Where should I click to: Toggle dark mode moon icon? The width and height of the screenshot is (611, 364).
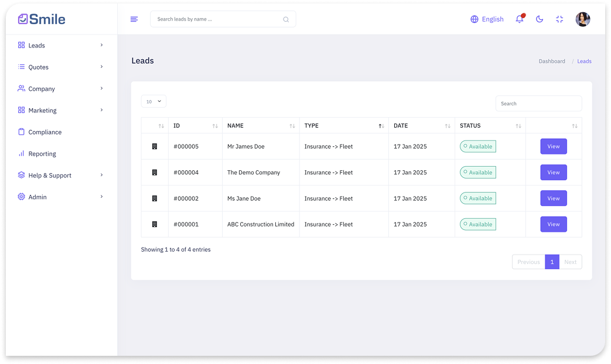540,19
